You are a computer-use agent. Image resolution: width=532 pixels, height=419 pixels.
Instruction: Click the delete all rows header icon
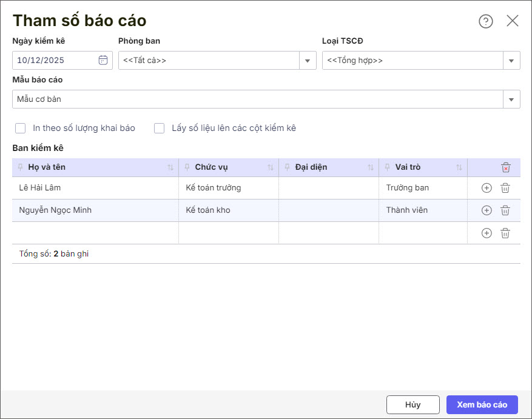click(x=506, y=167)
